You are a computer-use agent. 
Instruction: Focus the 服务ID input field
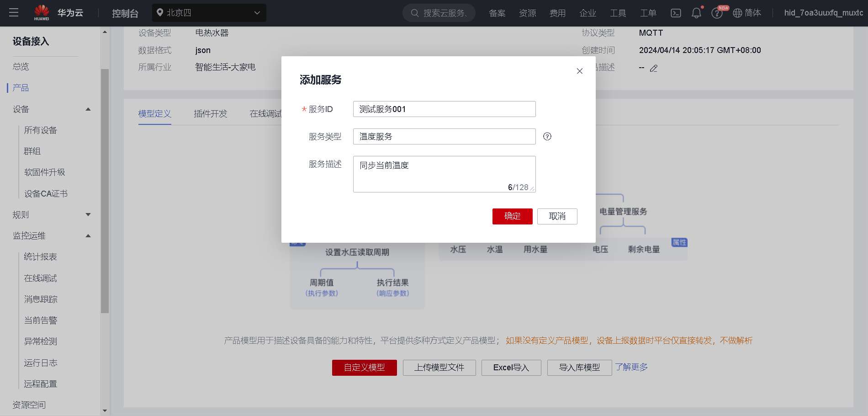coord(444,109)
